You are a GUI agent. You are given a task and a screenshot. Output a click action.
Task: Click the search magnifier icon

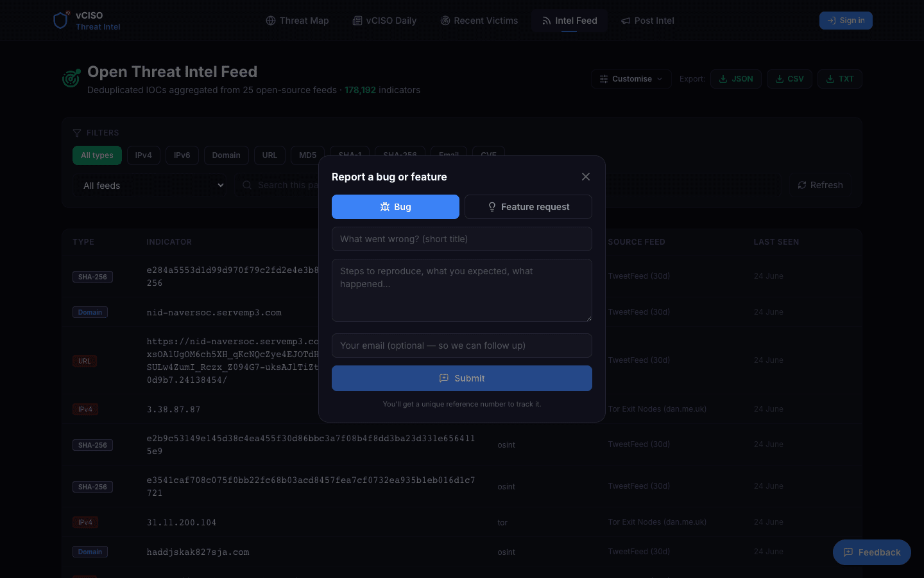(x=247, y=185)
